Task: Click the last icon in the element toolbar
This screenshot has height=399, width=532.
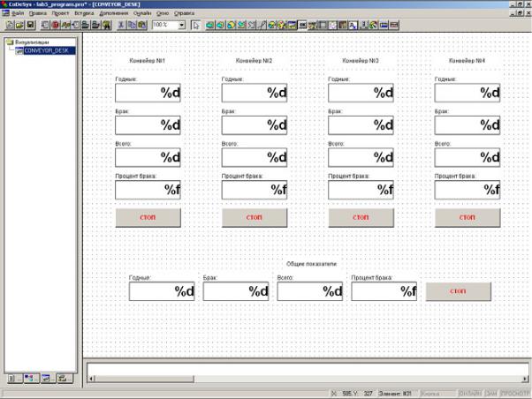Action: coord(394,25)
